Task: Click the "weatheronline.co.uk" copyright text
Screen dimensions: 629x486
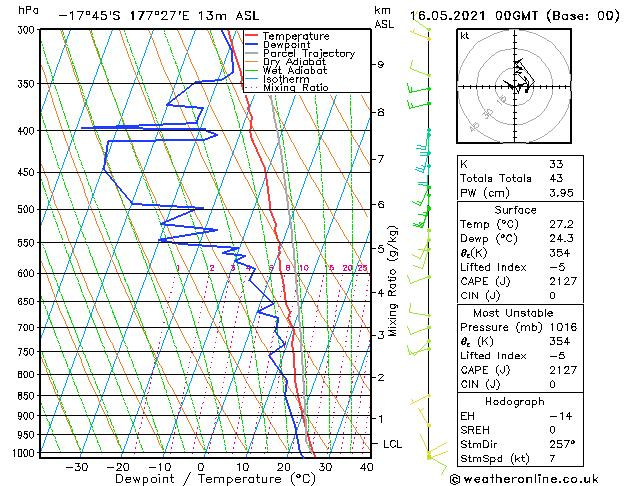Action: (x=524, y=480)
